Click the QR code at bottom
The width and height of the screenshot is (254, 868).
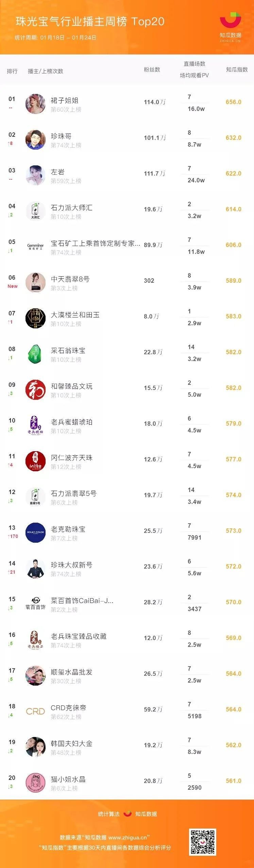(x=203, y=842)
